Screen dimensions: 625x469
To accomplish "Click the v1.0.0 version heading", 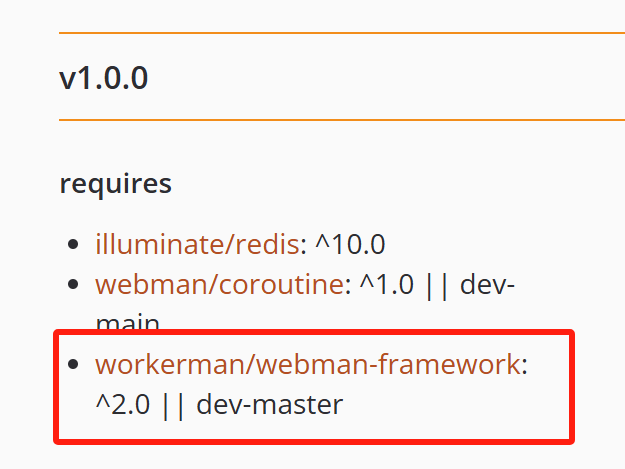I will (x=104, y=78).
